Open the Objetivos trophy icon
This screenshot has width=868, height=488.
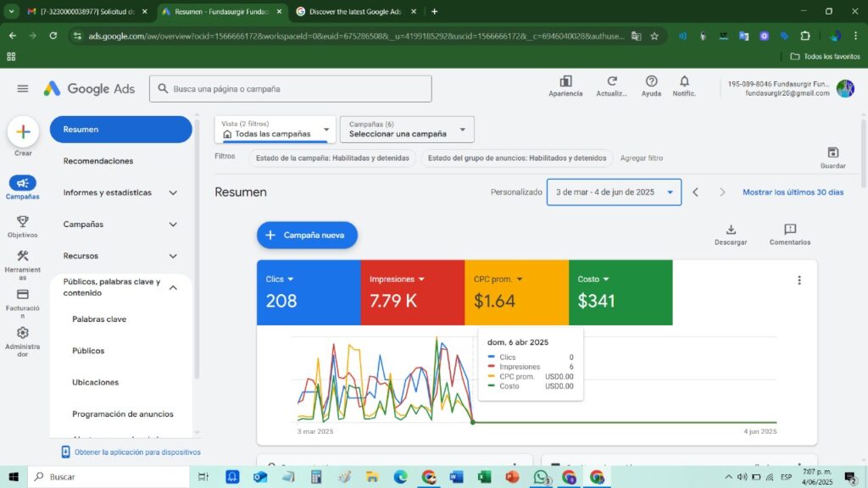click(23, 222)
